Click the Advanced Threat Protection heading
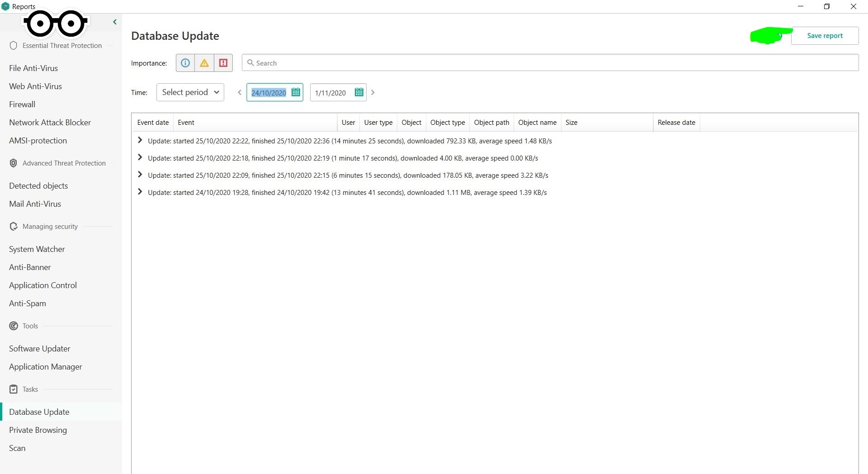The image size is (868, 474). pos(64,163)
